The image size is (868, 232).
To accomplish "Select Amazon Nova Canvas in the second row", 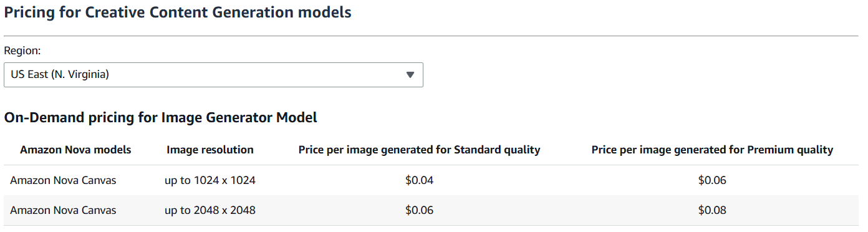I will point(63,210).
